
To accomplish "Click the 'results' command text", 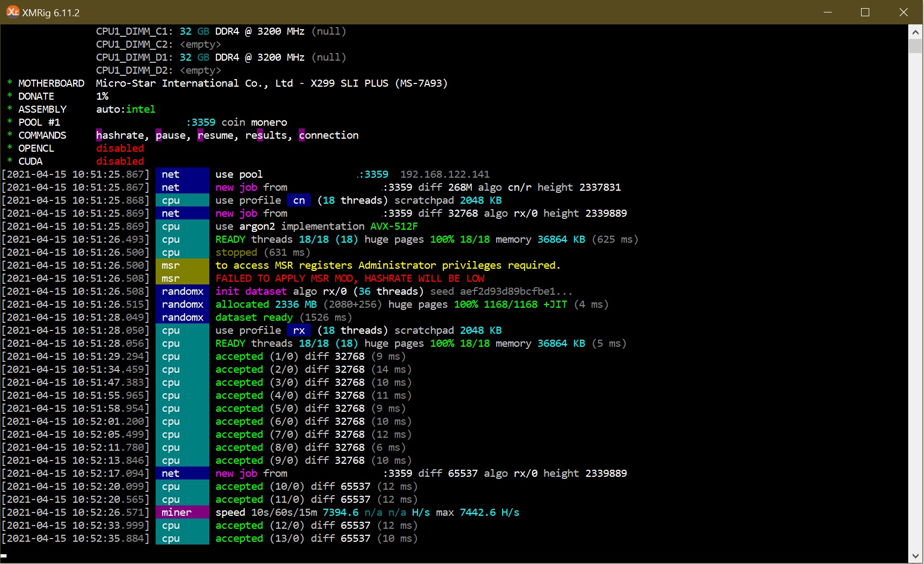I will 266,135.
